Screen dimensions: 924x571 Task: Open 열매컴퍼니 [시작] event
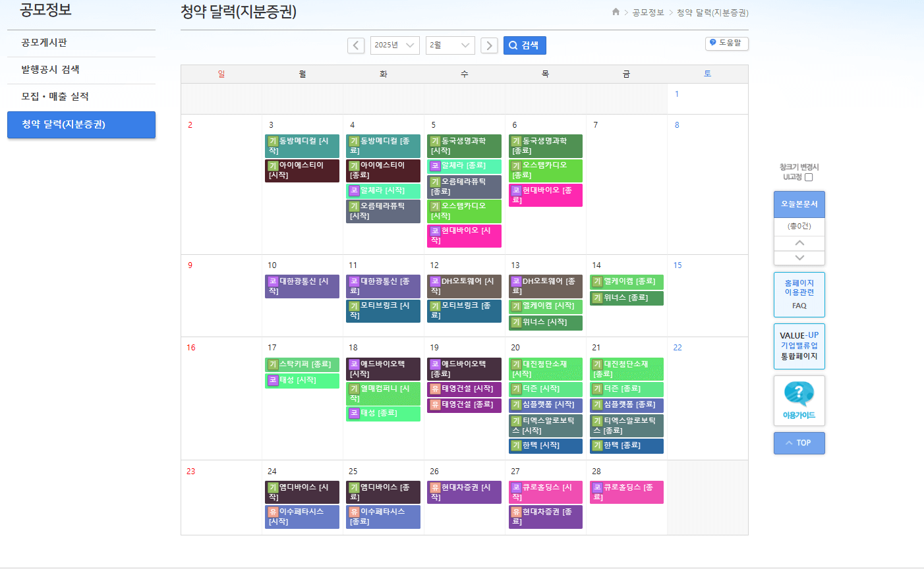[x=383, y=394]
